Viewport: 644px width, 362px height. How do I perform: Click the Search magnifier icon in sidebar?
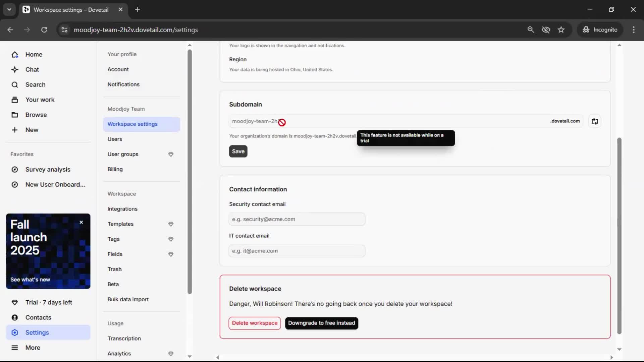pyautogui.click(x=15, y=85)
